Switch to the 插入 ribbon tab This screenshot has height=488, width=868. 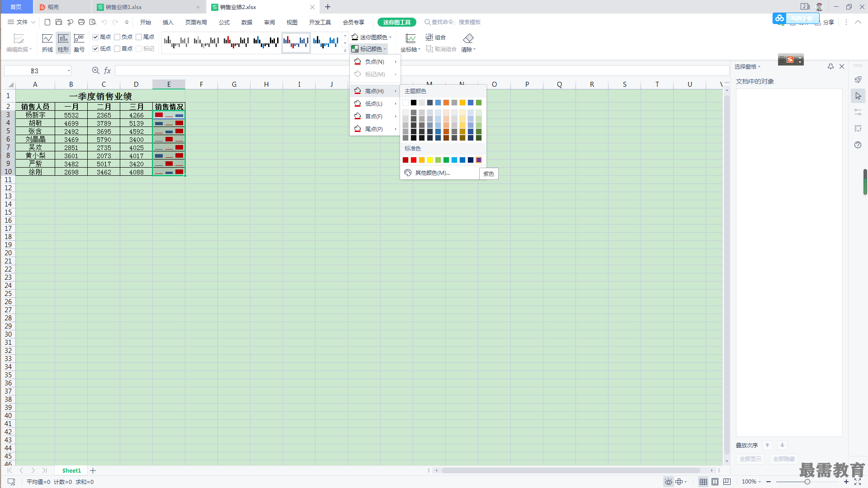pyautogui.click(x=168, y=22)
